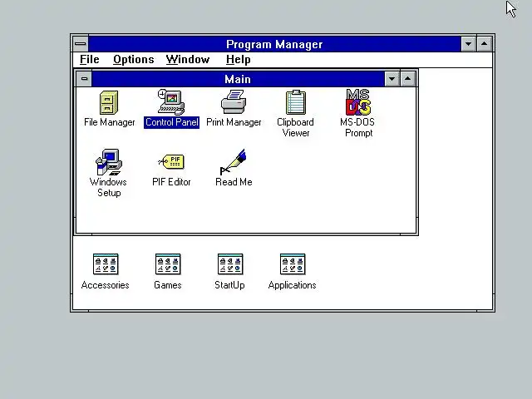Click the 'Accessories' group label
Viewport: 532px width, 399px height.
pos(106,285)
